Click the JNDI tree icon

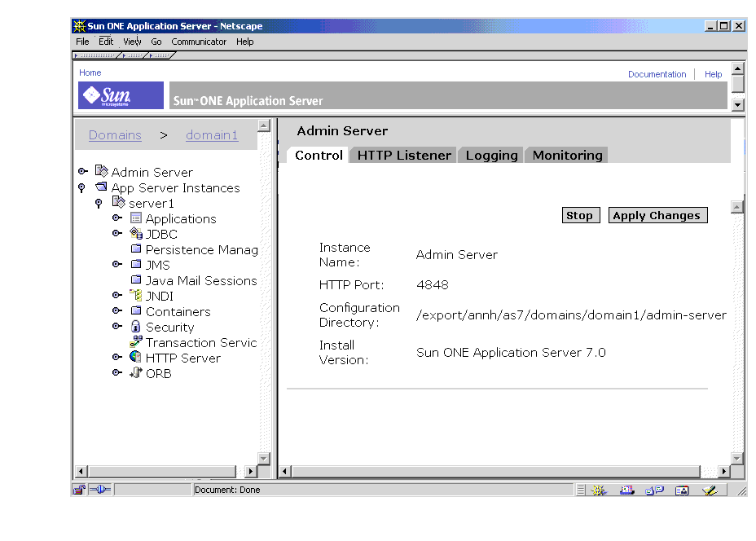136,295
